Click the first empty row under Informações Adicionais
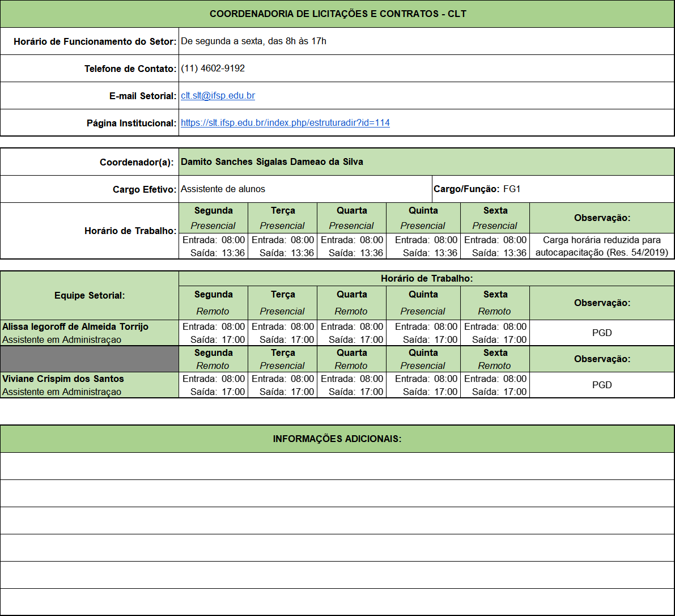 point(337,466)
